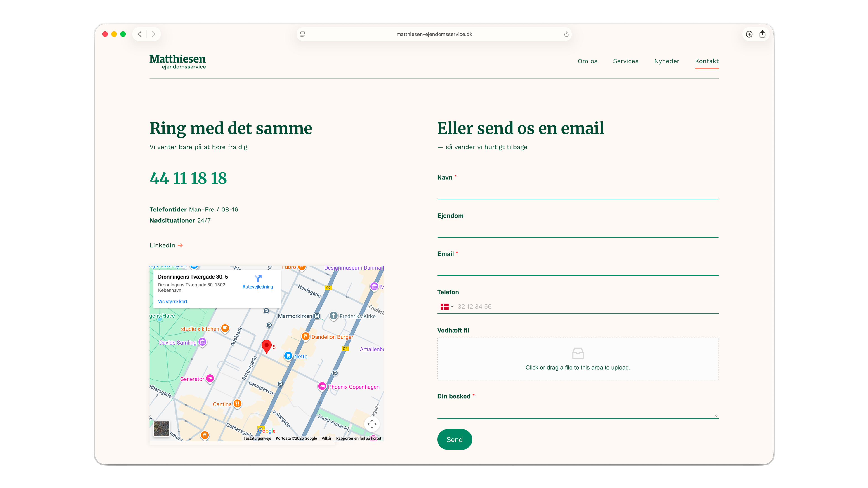The image size is (868, 488).
Task: Go to the Nyheder page
Action: coord(667,61)
